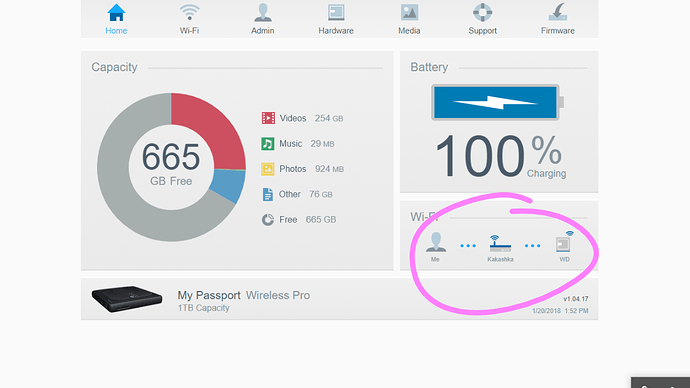
Task: Click the Support label in navigation
Action: click(482, 31)
